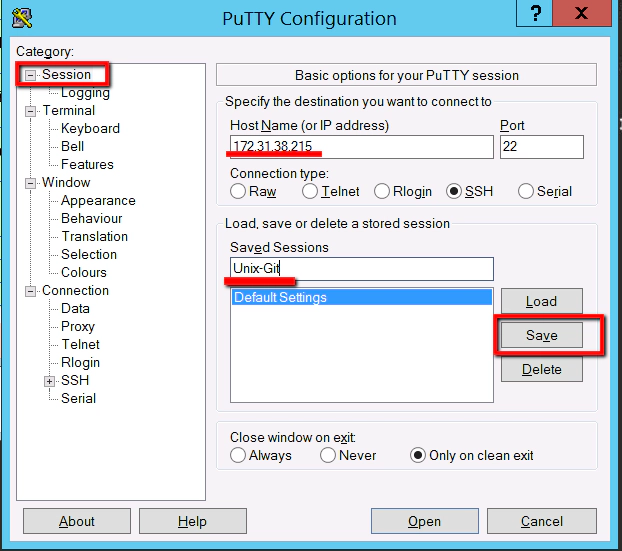Collapse the Window tree node
Viewport: 622px width, 551px height.
coord(30,183)
